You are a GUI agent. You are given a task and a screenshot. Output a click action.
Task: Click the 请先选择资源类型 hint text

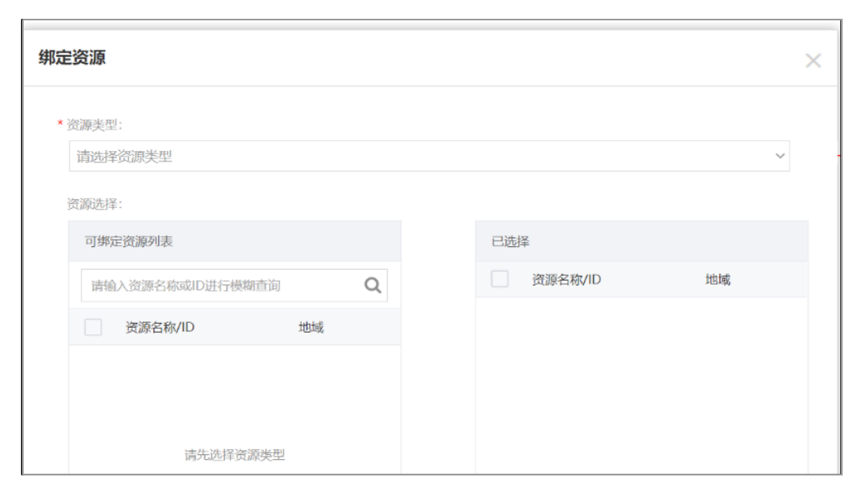[x=234, y=455]
